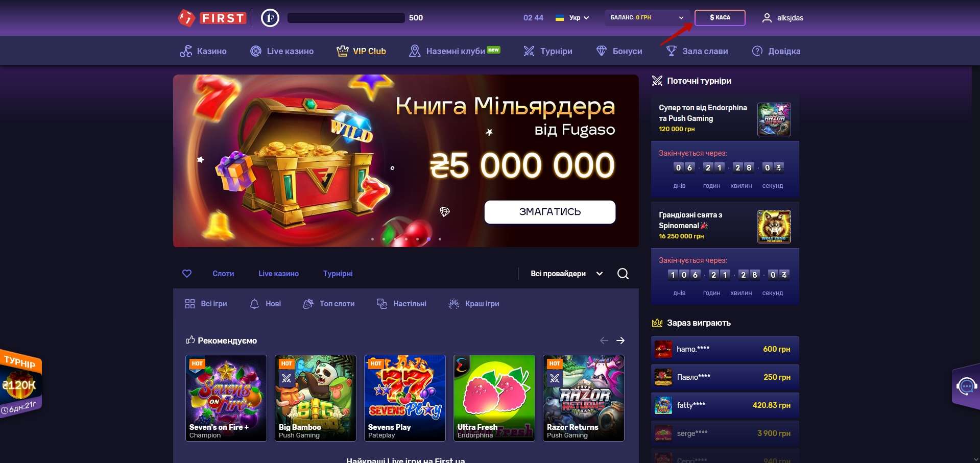Screen dimensions: 980x463
Task: Go to next recommended games arrow
Action: pos(620,340)
